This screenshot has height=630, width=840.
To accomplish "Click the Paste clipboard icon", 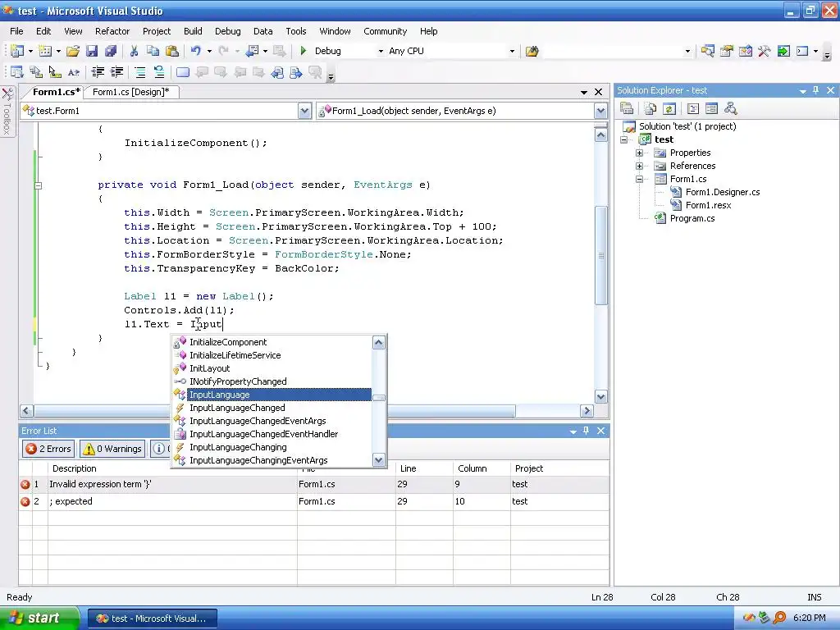I will 172,51.
